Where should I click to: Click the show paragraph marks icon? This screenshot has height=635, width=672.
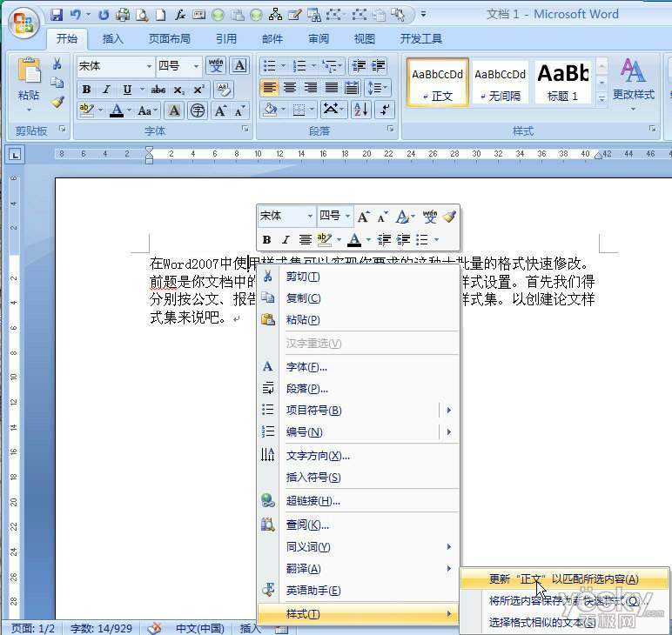(385, 110)
